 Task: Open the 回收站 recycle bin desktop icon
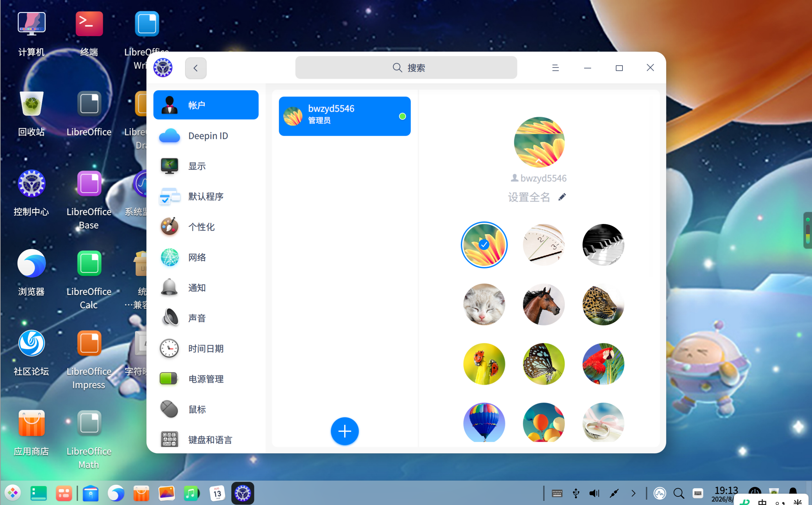point(31,113)
